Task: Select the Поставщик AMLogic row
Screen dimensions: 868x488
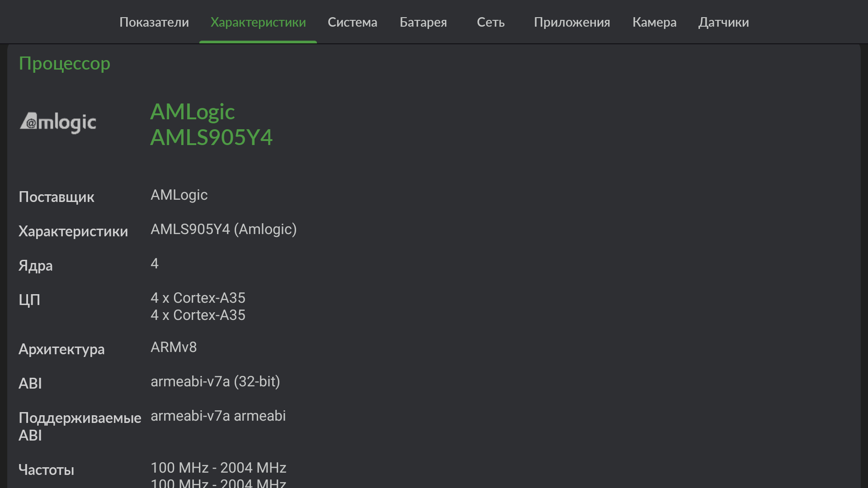Action: tap(179, 195)
